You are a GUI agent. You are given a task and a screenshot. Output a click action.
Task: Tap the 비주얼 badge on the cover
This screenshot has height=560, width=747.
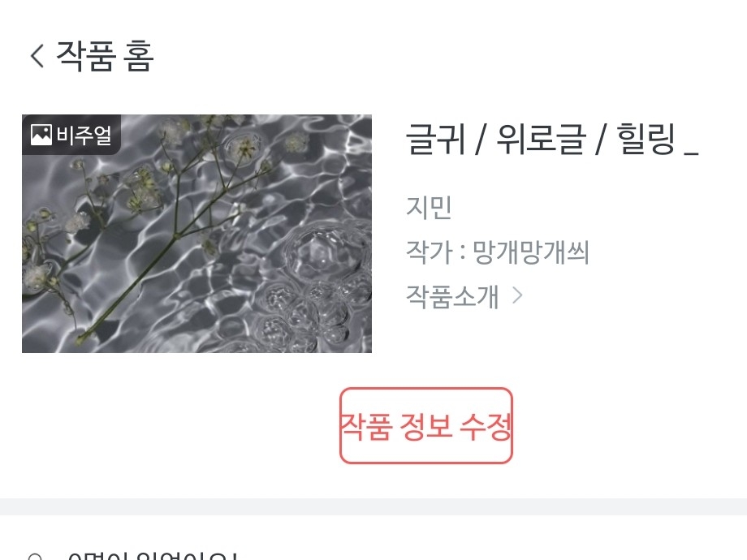pyautogui.click(x=71, y=135)
